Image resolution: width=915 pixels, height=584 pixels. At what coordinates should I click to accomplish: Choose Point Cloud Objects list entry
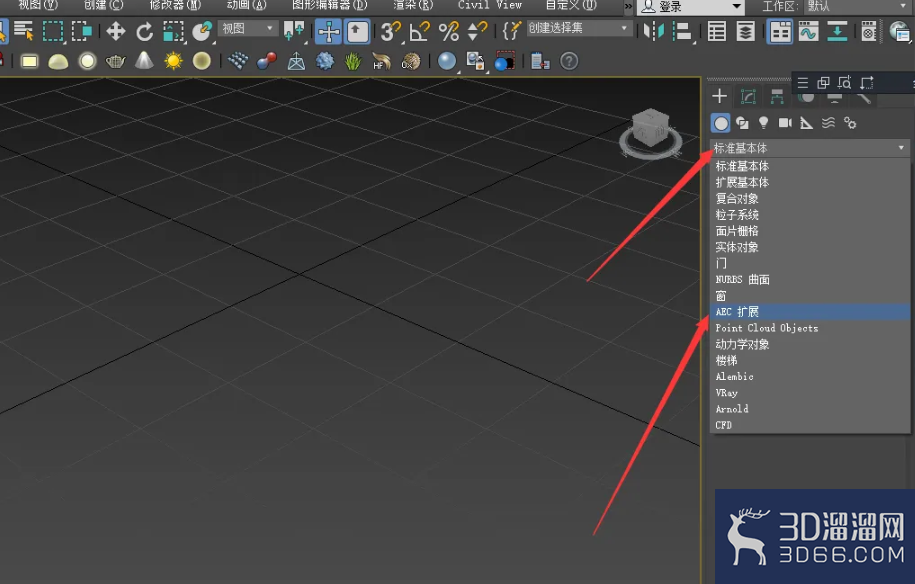click(x=810, y=328)
